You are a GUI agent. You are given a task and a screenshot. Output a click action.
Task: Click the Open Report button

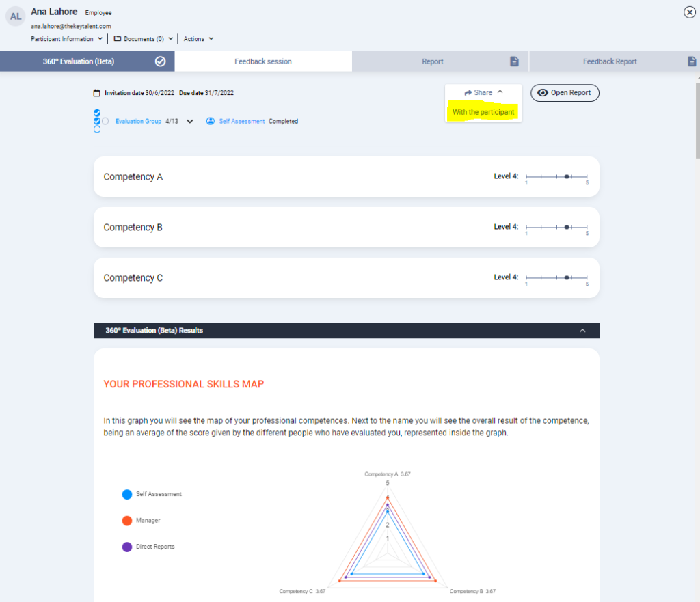coord(565,93)
